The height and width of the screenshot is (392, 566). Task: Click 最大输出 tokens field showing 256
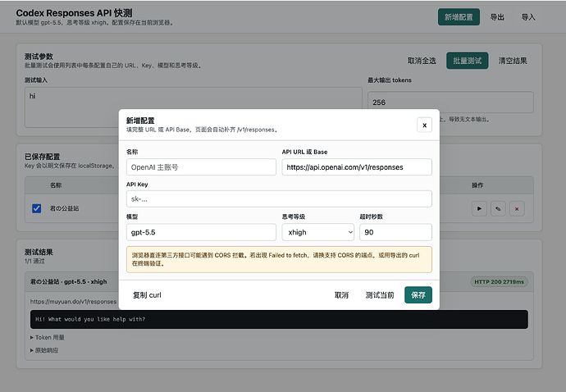pos(450,103)
